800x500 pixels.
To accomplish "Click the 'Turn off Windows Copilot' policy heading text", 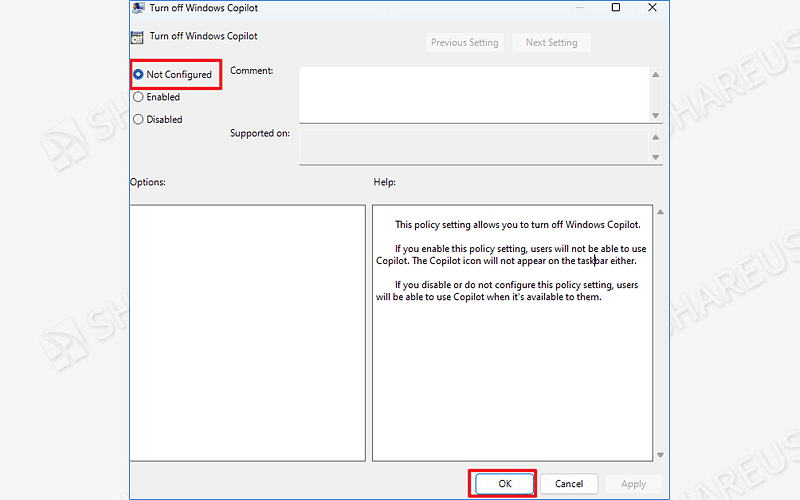I will (x=204, y=36).
